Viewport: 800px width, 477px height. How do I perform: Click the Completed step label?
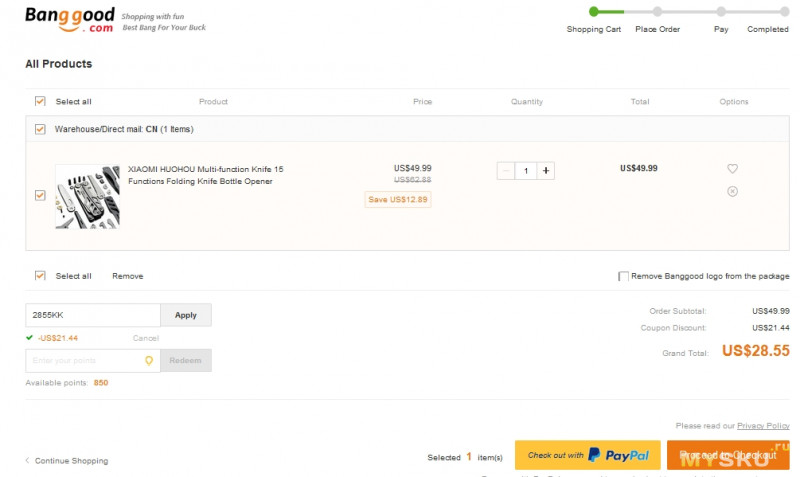coord(768,29)
